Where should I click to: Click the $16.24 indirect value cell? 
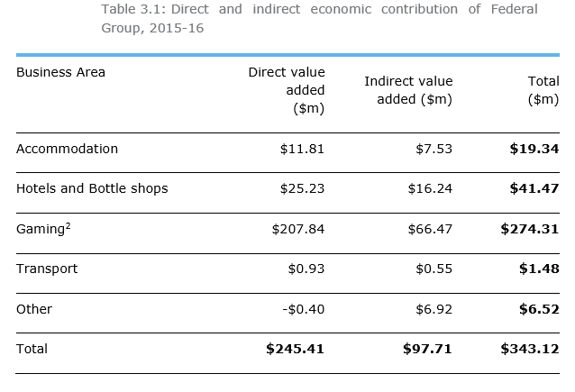click(430, 188)
